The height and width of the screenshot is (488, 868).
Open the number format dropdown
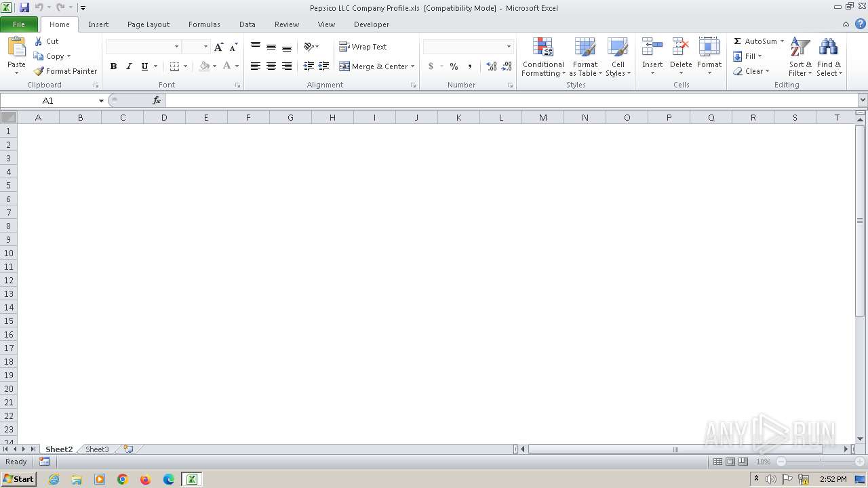[x=509, y=47]
